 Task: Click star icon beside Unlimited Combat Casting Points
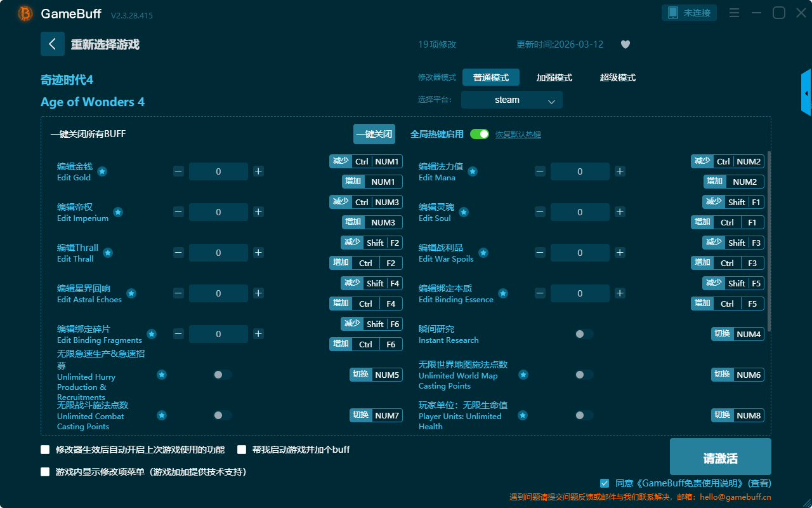tap(162, 415)
